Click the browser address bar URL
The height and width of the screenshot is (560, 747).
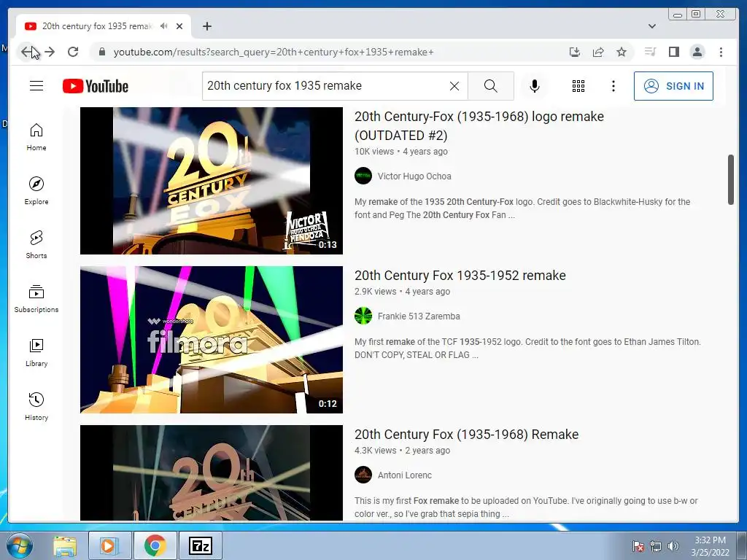(274, 52)
